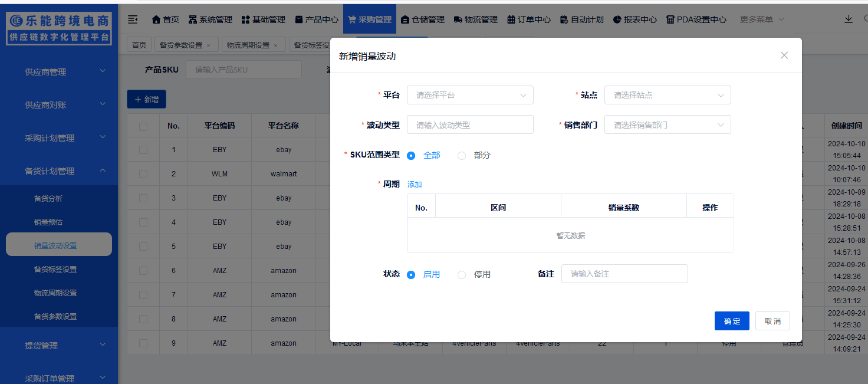868x384 pixels.
Task: Open the 自动计划 module icon
Action: point(564,19)
